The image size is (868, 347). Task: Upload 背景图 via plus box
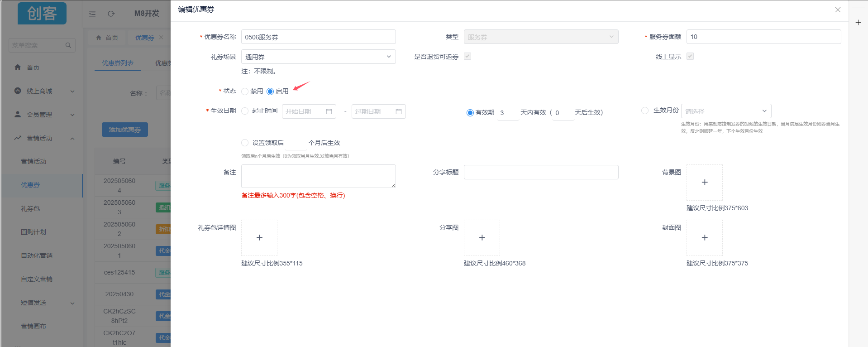(x=705, y=182)
